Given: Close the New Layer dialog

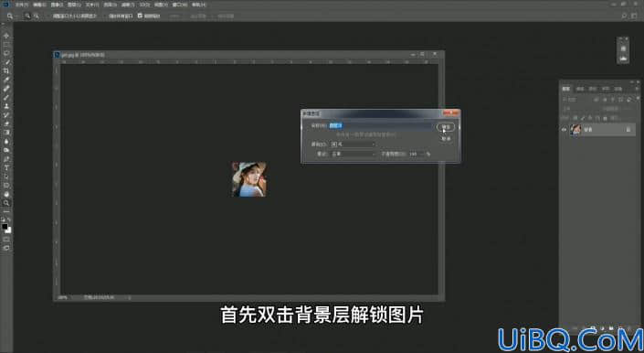Looking at the screenshot, I should pos(451,112).
